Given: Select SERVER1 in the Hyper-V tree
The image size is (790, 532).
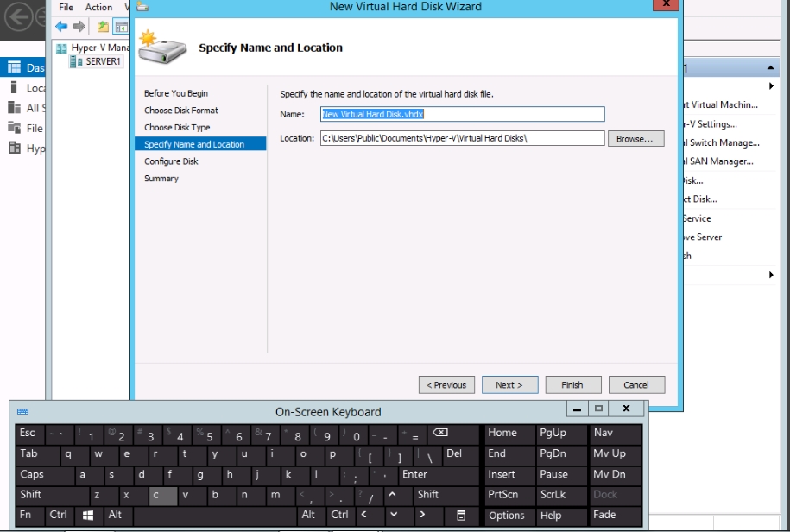Looking at the screenshot, I should pos(103,61).
